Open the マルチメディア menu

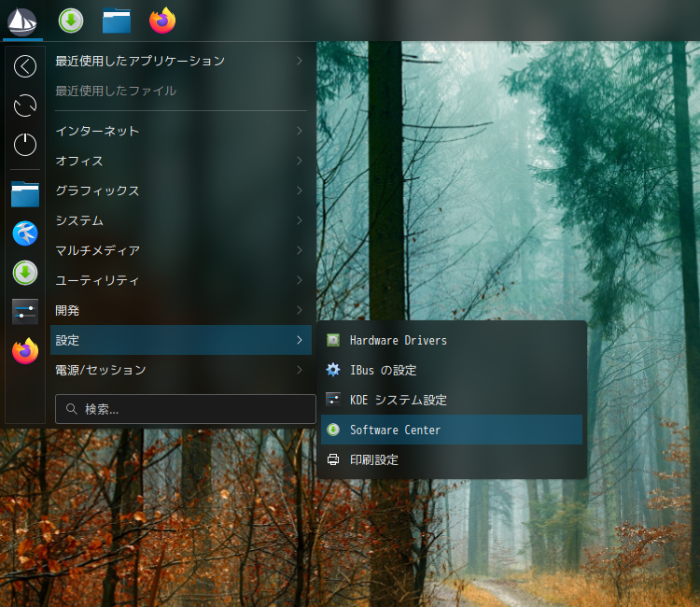coord(181,250)
